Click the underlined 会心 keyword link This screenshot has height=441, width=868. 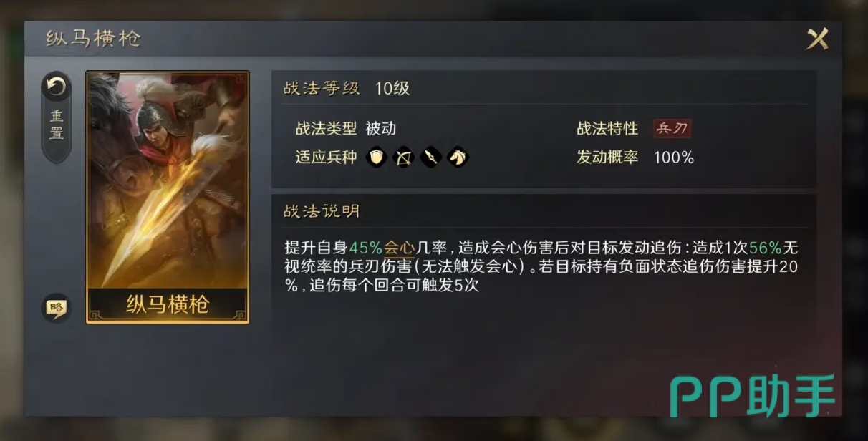pos(400,248)
